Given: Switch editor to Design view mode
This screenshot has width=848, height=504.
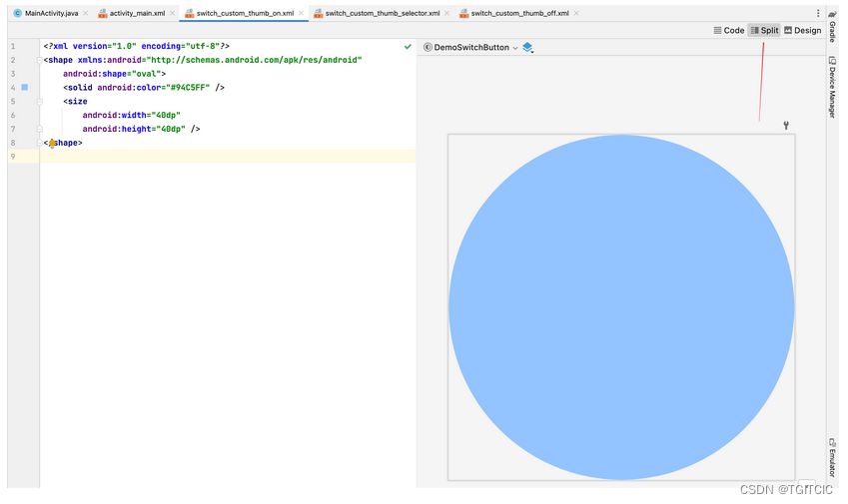Looking at the screenshot, I should (x=803, y=30).
